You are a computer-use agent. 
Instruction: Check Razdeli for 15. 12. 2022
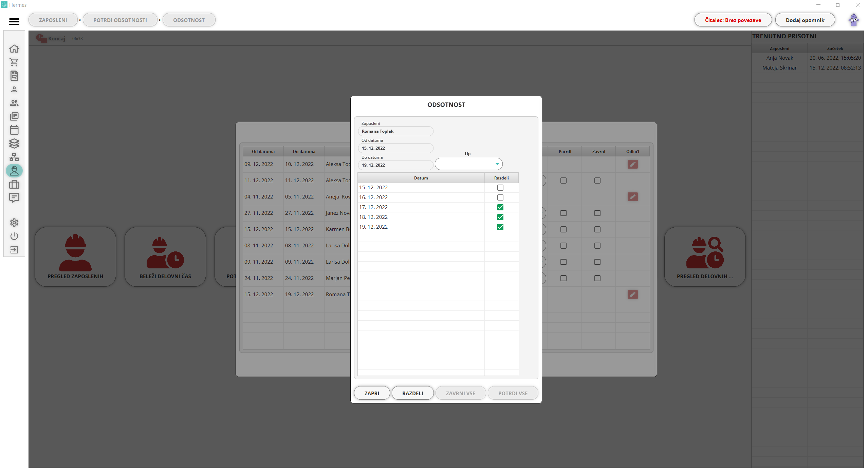[500, 188]
